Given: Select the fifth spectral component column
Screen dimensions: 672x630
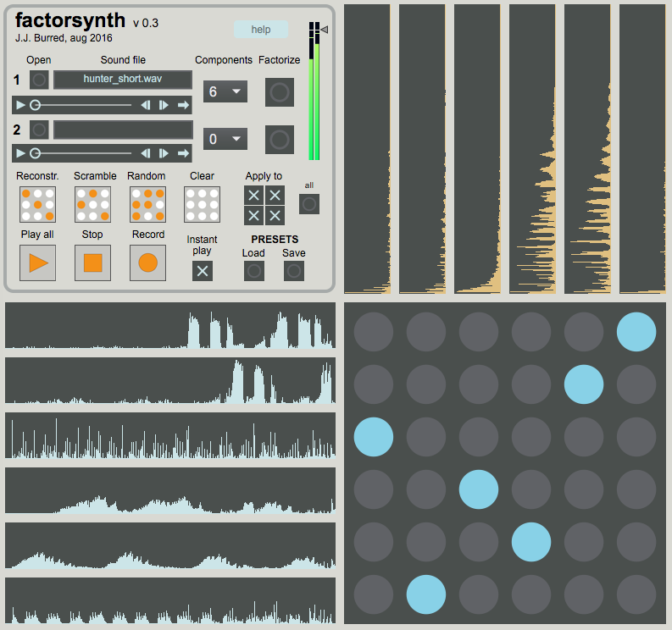Looking at the screenshot, I should [x=587, y=149].
